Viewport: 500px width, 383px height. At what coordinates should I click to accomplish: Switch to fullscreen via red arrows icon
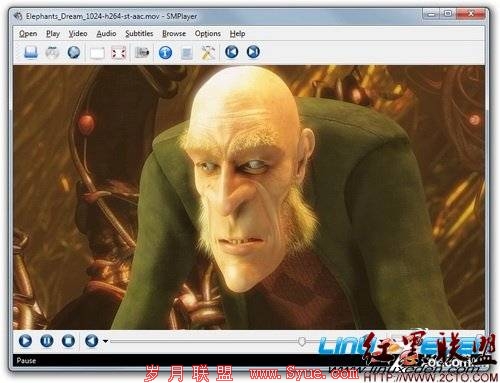(119, 53)
